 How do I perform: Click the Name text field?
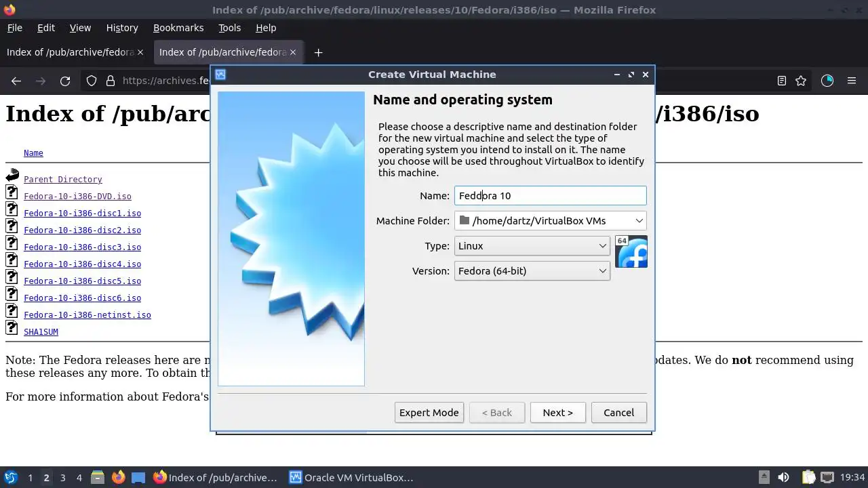[550, 196]
